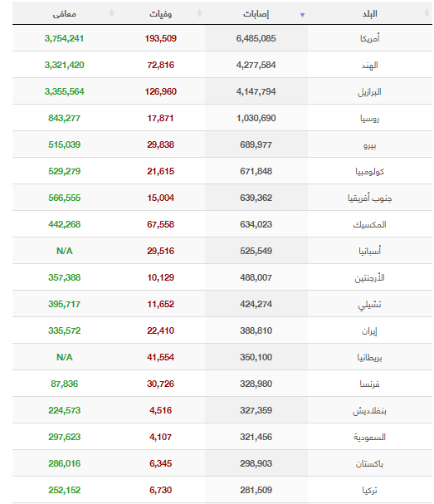
Task: Click the N/A recovered cell for أسبانيا
Action: (64, 251)
